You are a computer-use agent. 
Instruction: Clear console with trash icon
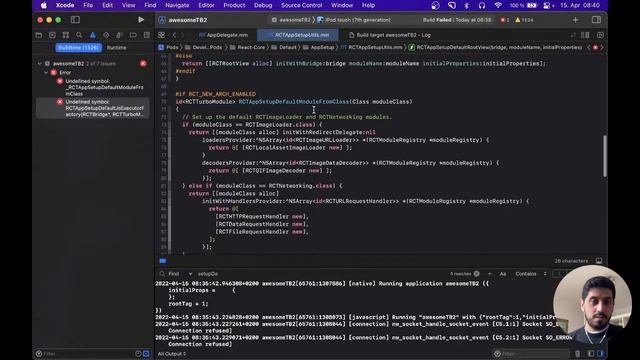tap(578, 354)
